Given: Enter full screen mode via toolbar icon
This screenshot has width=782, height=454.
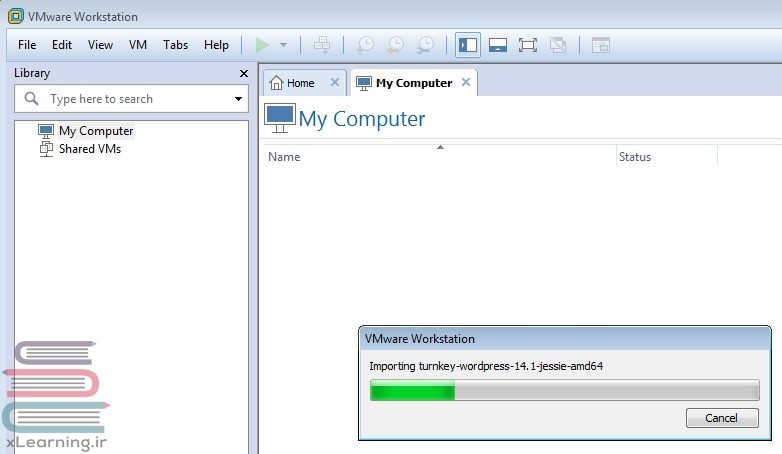Looking at the screenshot, I should tap(528, 45).
